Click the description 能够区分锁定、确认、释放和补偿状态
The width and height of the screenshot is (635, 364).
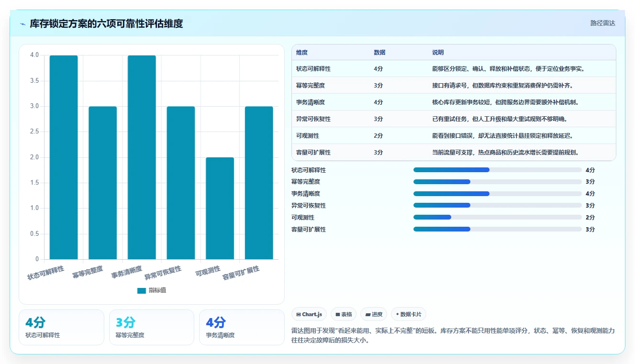tap(509, 69)
